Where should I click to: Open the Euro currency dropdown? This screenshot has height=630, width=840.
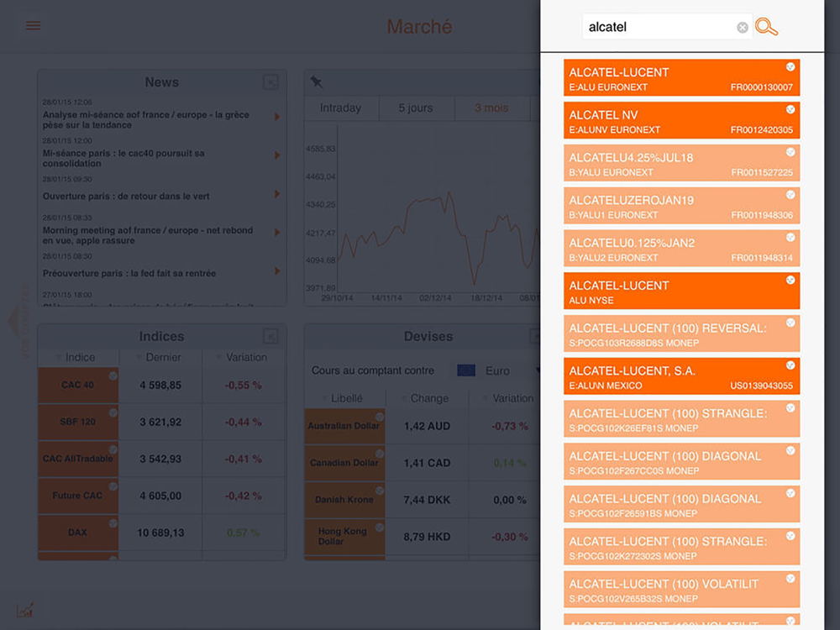(x=497, y=370)
